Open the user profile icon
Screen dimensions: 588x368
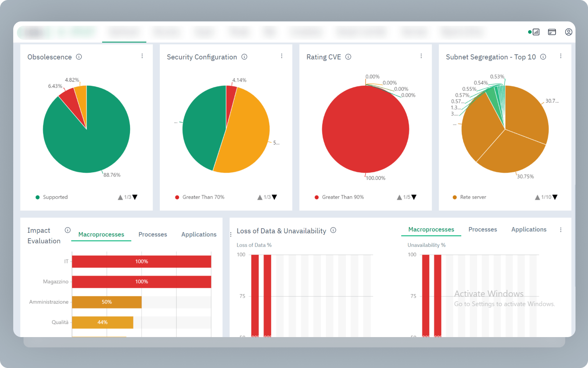click(x=569, y=32)
